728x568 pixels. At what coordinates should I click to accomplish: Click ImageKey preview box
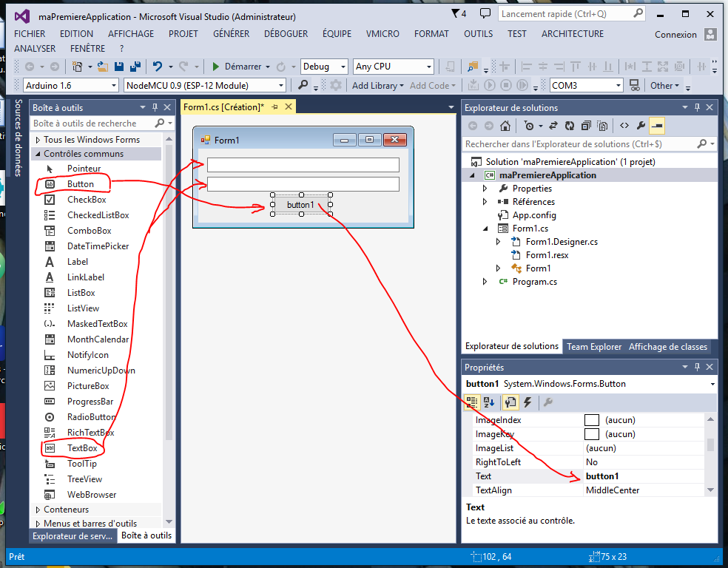pos(592,434)
